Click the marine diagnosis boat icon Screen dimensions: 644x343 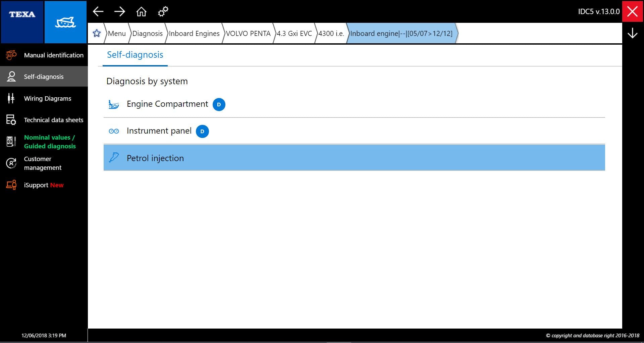coord(65,21)
